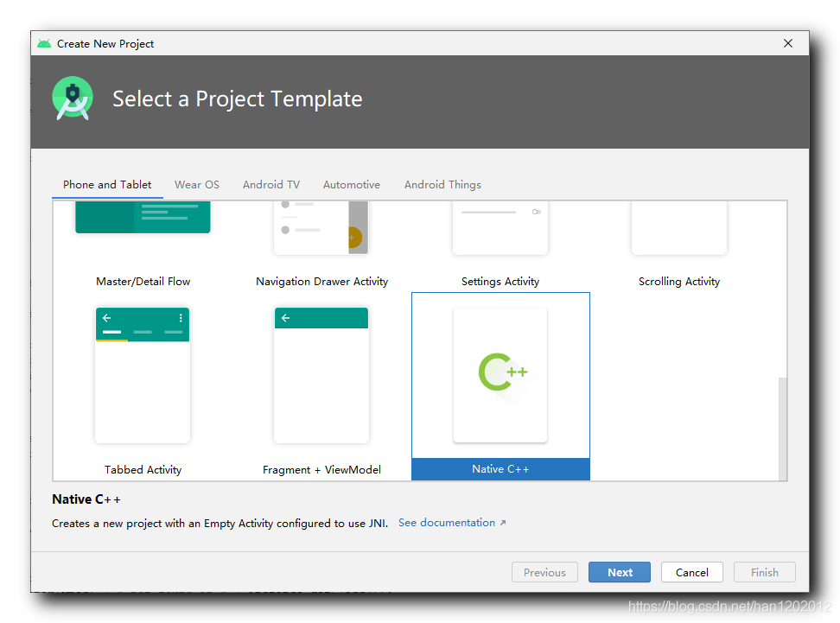Choose the Tabbed Activity template preview
The height and width of the screenshot is (623, 840).
tap(143, 375)
